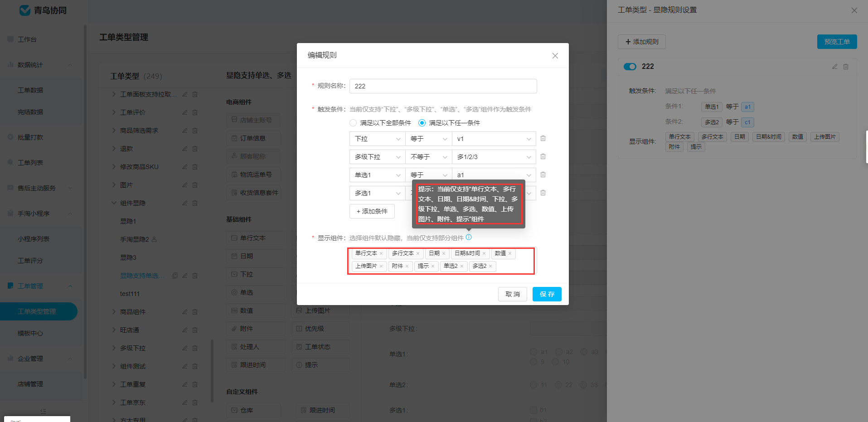Click delete icon for 退款 type
This screenshot has width=868, height=422.
pos(195,149)
